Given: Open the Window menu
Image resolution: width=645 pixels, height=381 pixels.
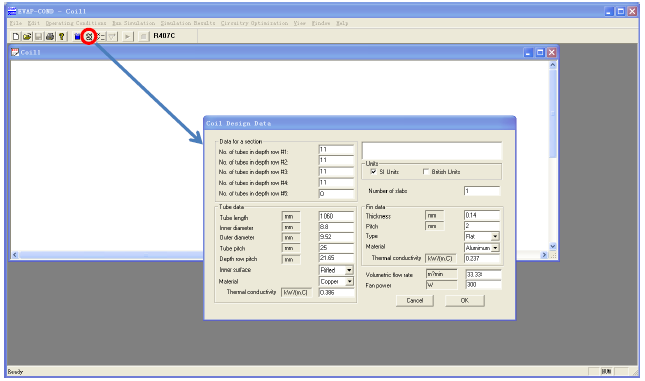Looking at the screenshot, I should coord(321,23).
